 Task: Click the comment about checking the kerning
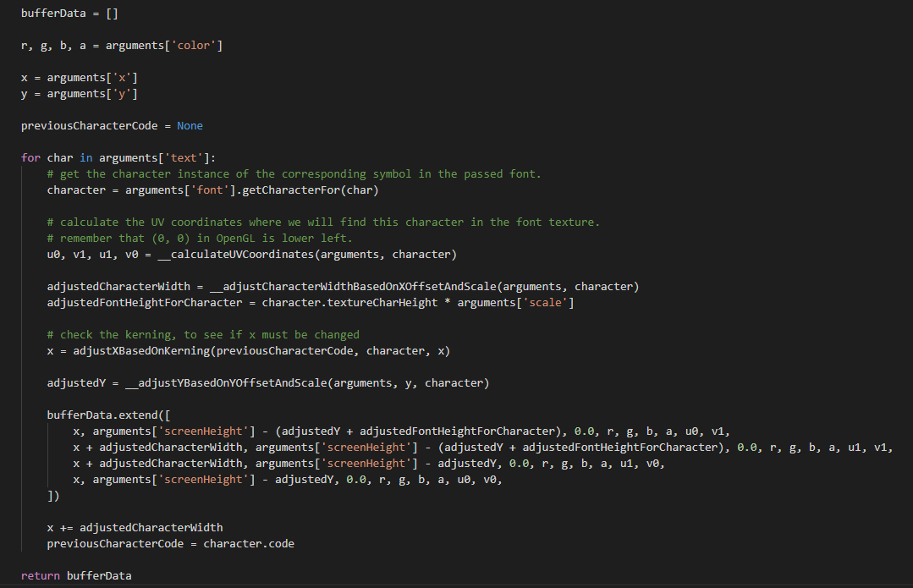click(203, 335)
